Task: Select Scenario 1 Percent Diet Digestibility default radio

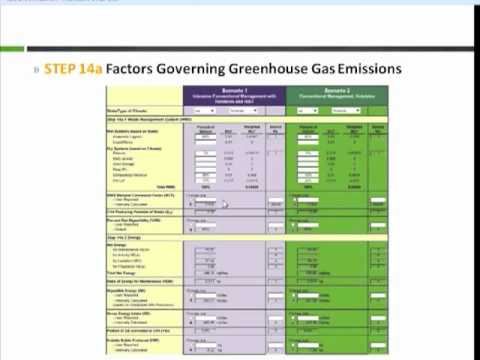Action: coord(191,230)
